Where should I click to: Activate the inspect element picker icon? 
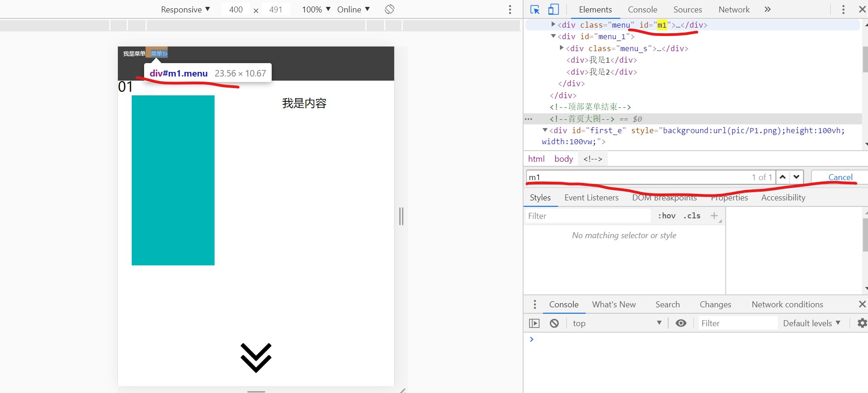tap(535, 10)
